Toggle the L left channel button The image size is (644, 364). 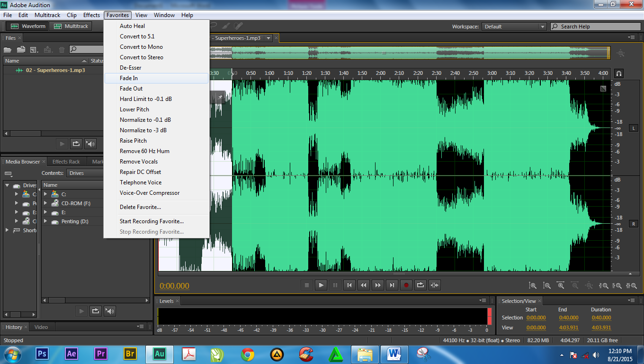pos(634,128)
